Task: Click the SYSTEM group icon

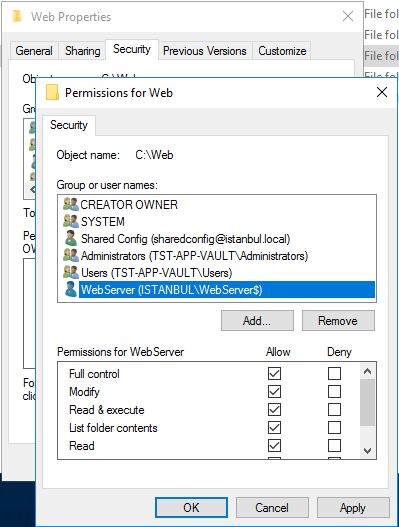Action: 71,221
